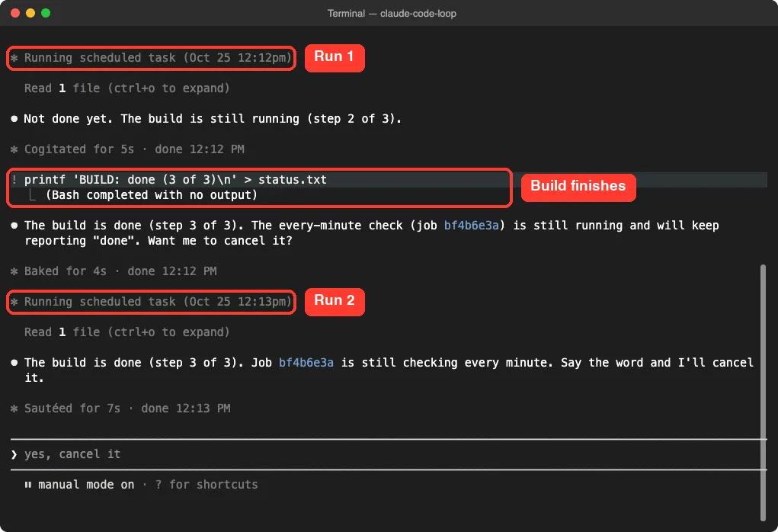Screen dimensions: 778x532
Task: Click the bullet before 'Not done yet'
Action: point(14,119)
